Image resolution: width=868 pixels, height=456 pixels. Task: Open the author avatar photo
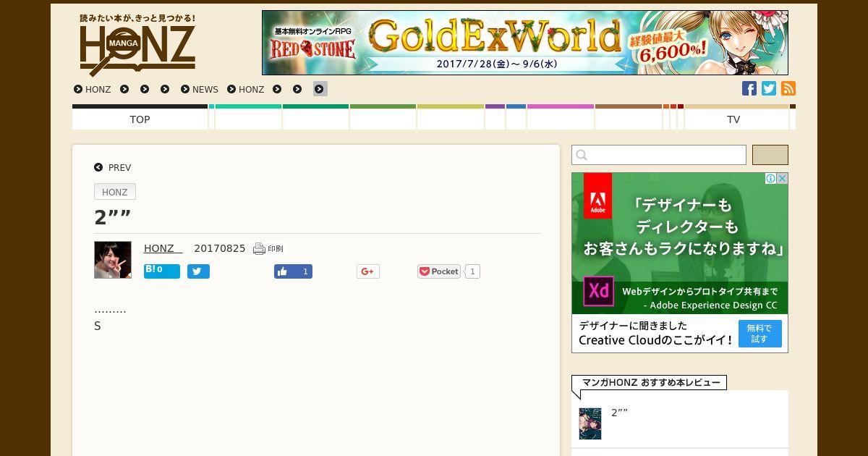[x=113, y=260]
